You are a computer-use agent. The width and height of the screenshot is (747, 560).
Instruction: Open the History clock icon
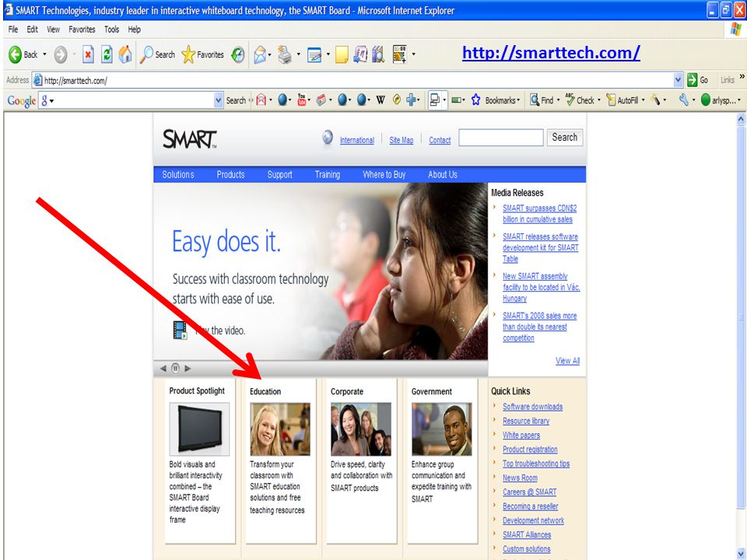(x=238, y=54)
